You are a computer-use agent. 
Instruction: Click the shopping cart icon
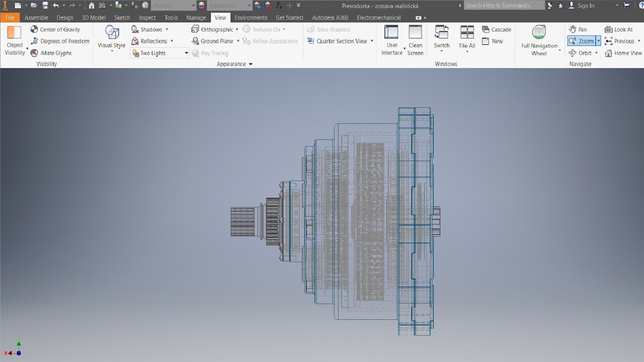pyautogui.click(x=626, y=5)
